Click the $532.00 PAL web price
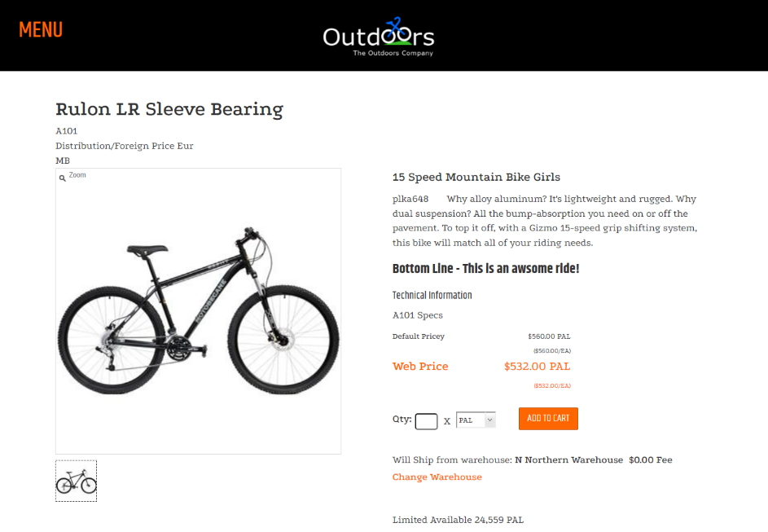The image size is (768, 532). pyautogui.click(x=537, y=367)
